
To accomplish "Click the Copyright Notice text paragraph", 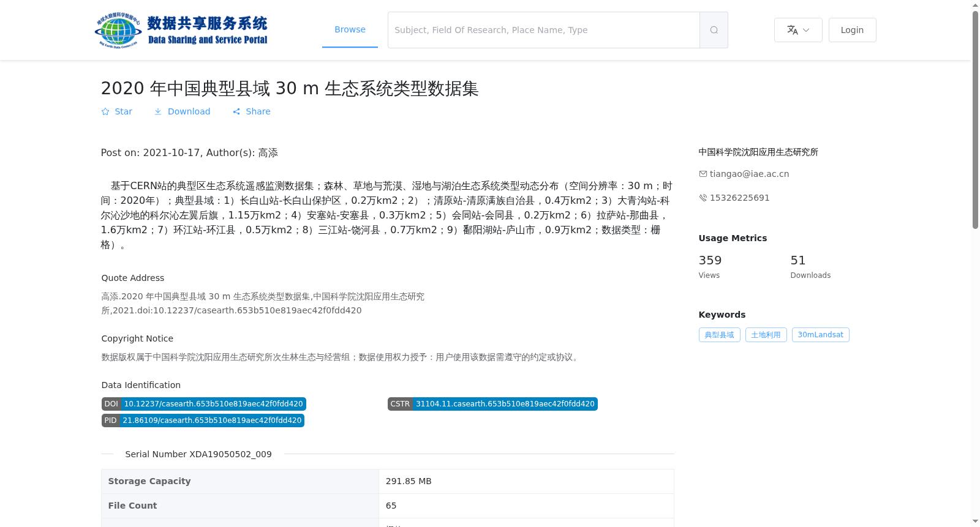I will 341,357.
